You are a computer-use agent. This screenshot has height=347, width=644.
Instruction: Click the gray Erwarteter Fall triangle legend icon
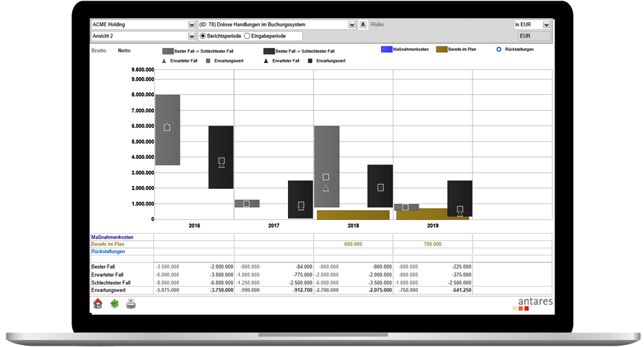pyautogui.click(x=164, y=61)
